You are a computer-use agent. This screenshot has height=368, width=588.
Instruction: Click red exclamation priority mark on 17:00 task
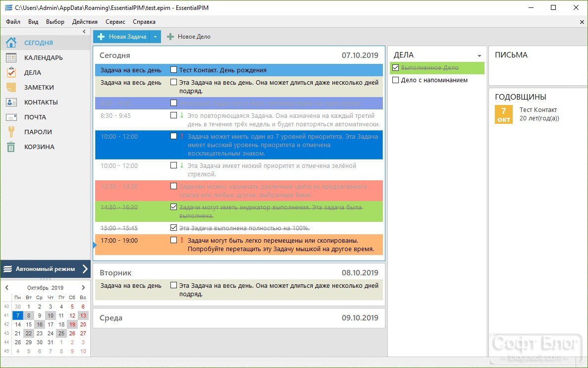pos(182,240)
